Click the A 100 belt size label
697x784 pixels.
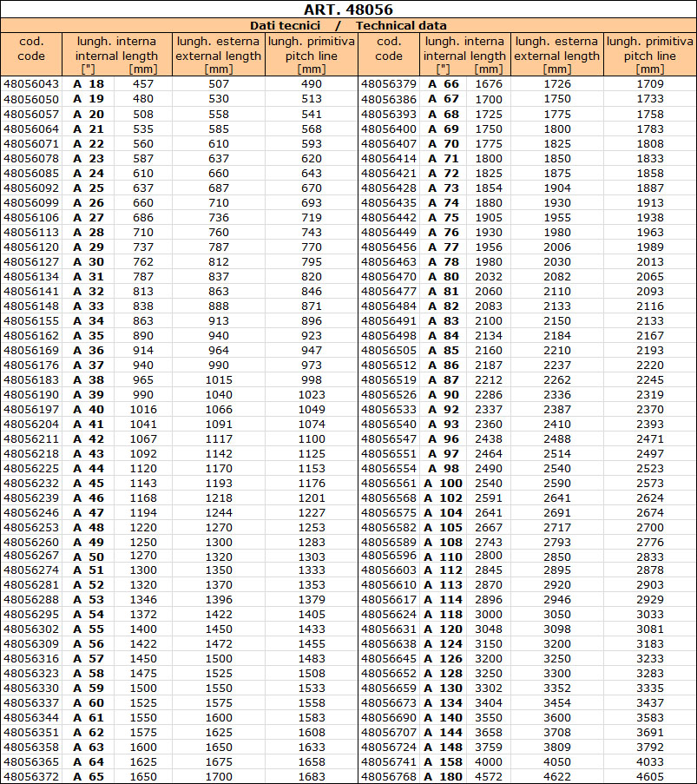444,483
